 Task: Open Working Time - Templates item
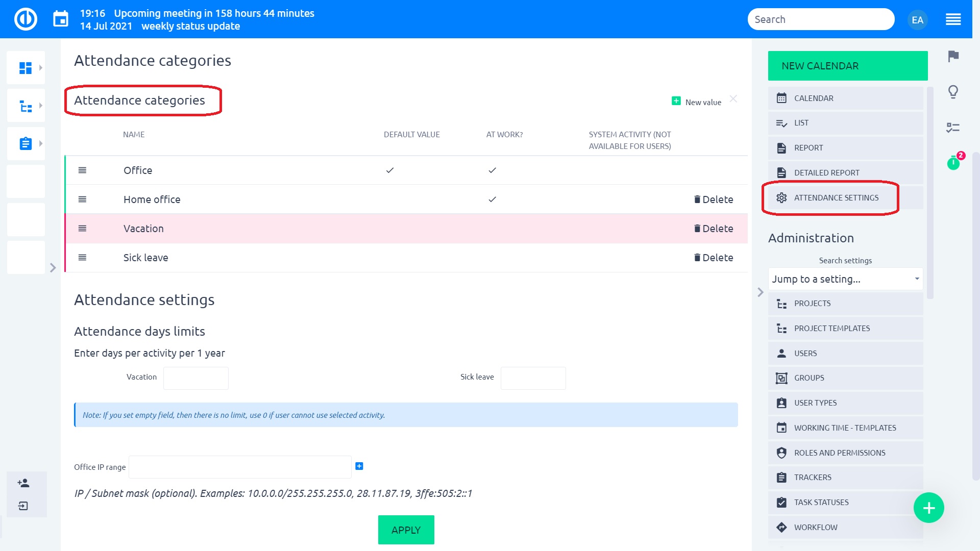click(x=845, y=428)
